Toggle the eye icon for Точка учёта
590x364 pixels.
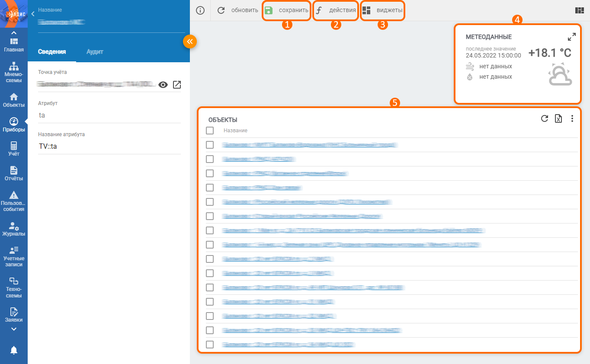(163, 85)
